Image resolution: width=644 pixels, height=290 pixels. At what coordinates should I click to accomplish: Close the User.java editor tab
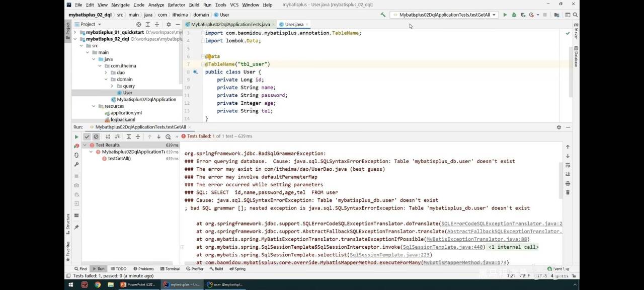coord(307,24)
